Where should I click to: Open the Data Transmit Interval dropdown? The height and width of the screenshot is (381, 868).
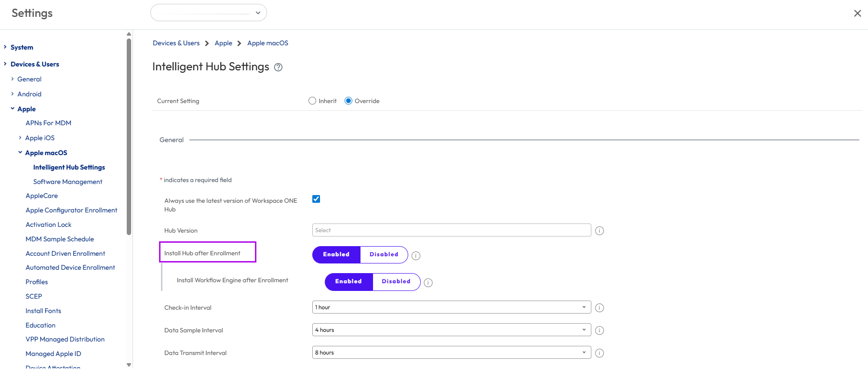click(x=452, y=353)
